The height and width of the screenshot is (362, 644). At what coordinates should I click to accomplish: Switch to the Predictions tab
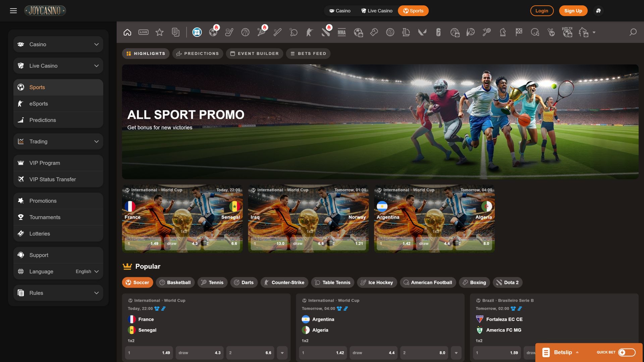click(198, 54)
